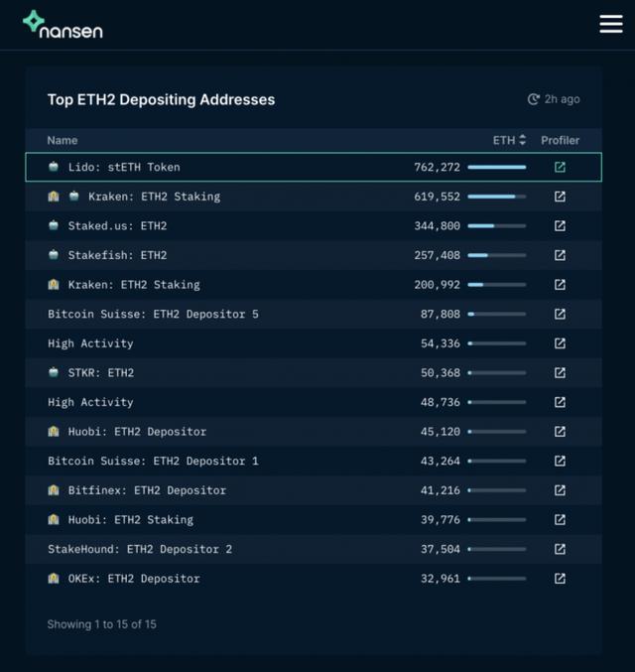Viewport: 635px width, 672px height.
Task: Click the label icon beside STKR: ETH2
Action: click(54, 372)
